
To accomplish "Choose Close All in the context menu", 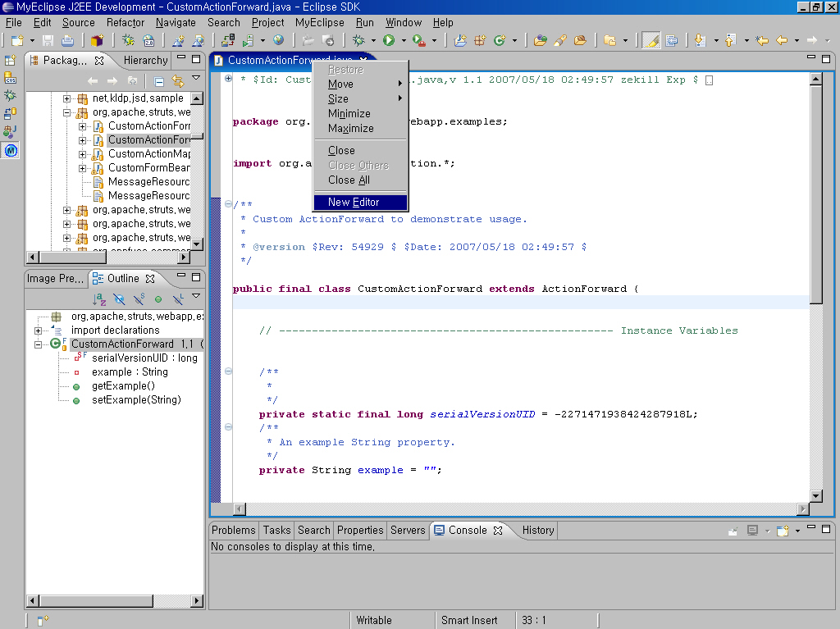I will (x=349, y=180).
